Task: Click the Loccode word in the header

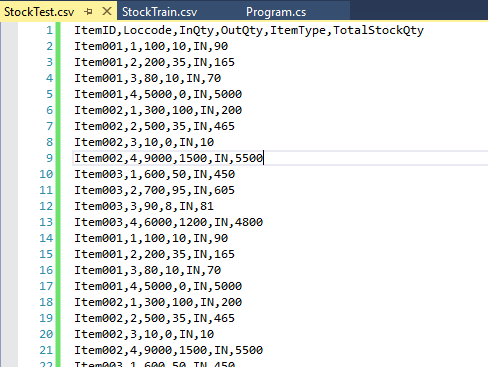Action: [147, 30]
